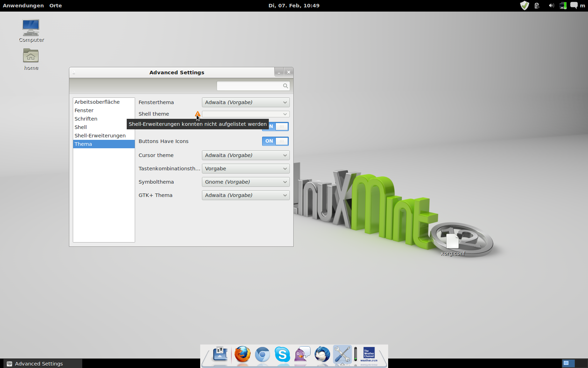Open the volume speaker indicator
Viewport: 588px width, 368px height.
click(551, 6)
